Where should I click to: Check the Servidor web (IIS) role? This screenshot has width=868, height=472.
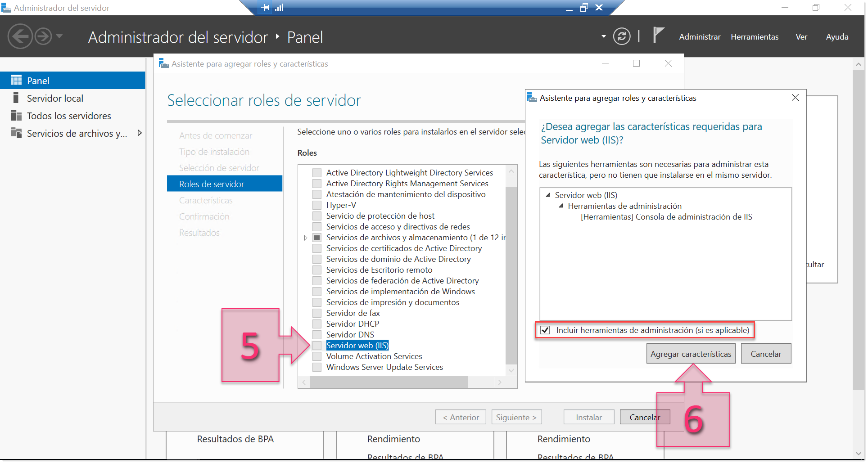[316, 345]
